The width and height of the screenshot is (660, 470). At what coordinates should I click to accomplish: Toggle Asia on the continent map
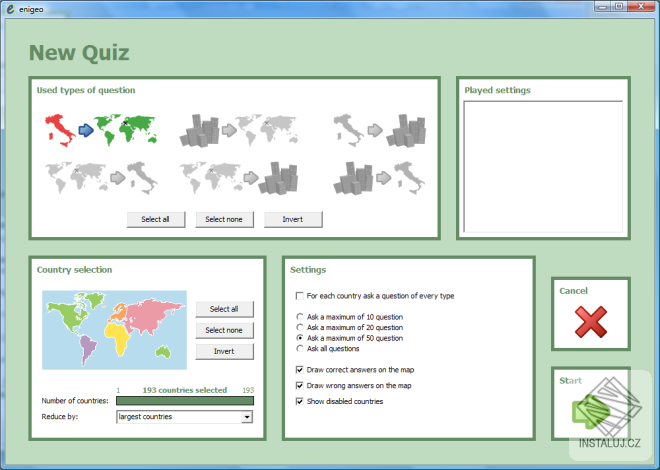click(154, 316)
